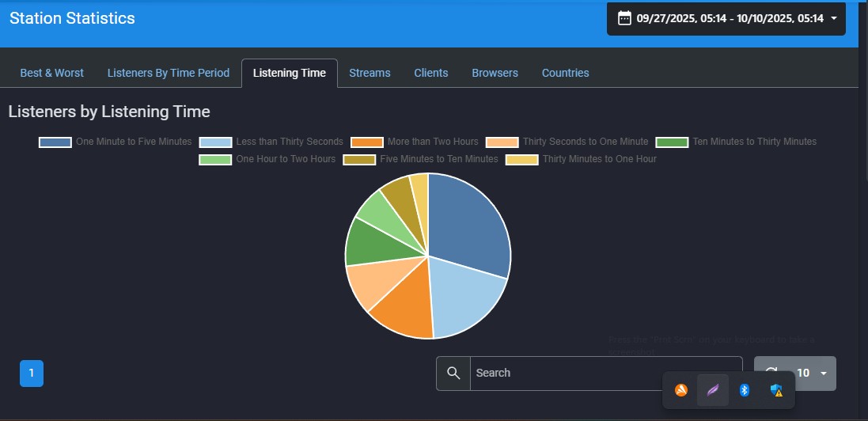Click the 'Thirty Minutes to One Hour' color swatch
This screenshot has height=421, width=868.
coord(521,160)
